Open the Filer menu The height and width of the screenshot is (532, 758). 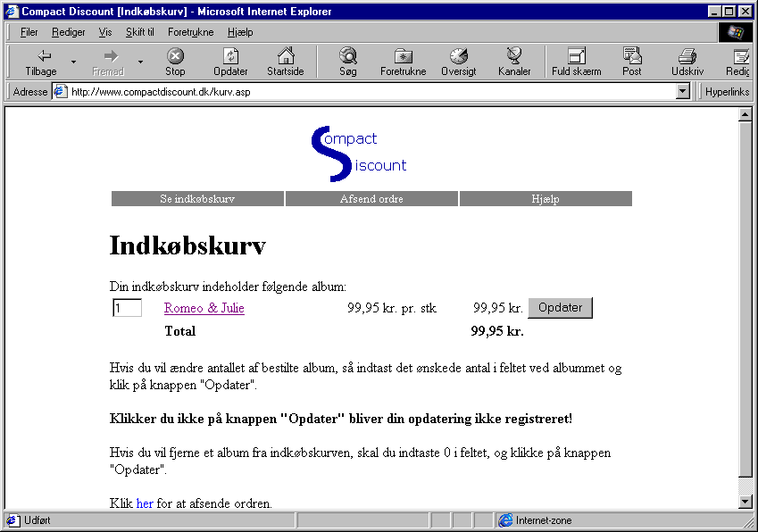point(29,32)
